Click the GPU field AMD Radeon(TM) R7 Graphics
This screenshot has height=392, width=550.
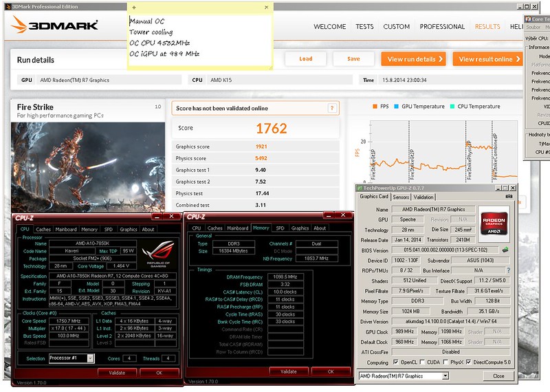tap(109, 80)
